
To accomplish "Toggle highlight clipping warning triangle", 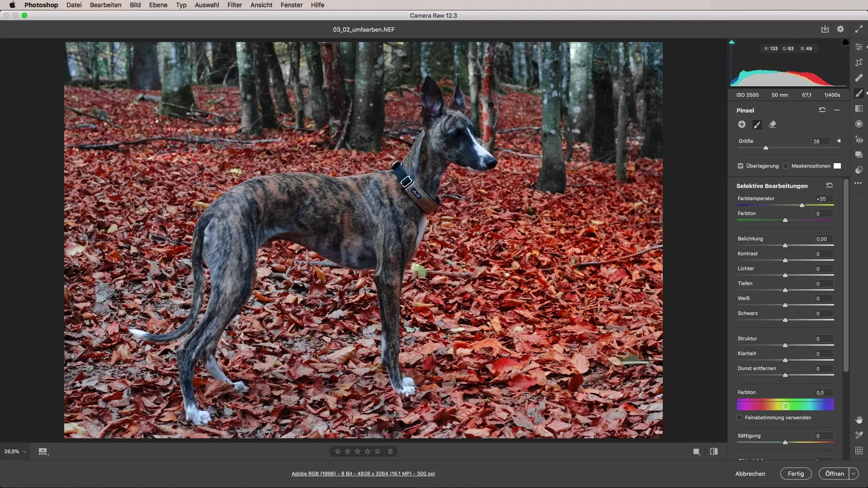I will (845, 42).
